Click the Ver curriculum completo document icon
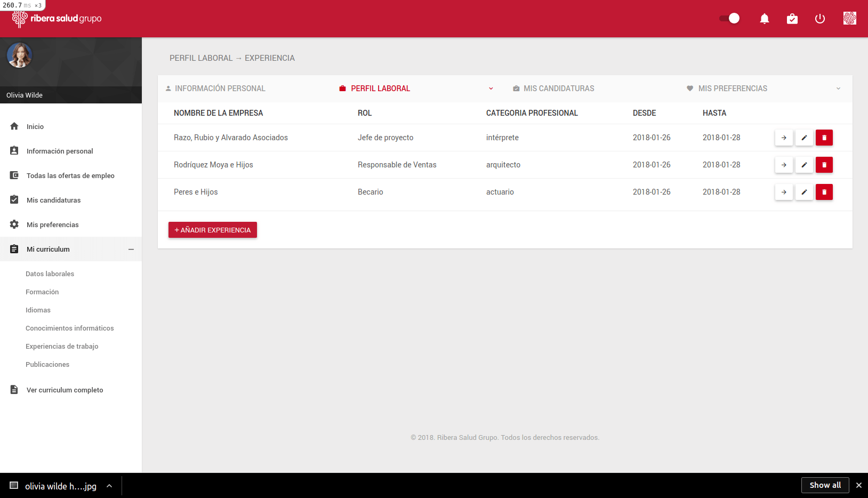Viewport: 868px width, 498px height. [x=14, y=390]
